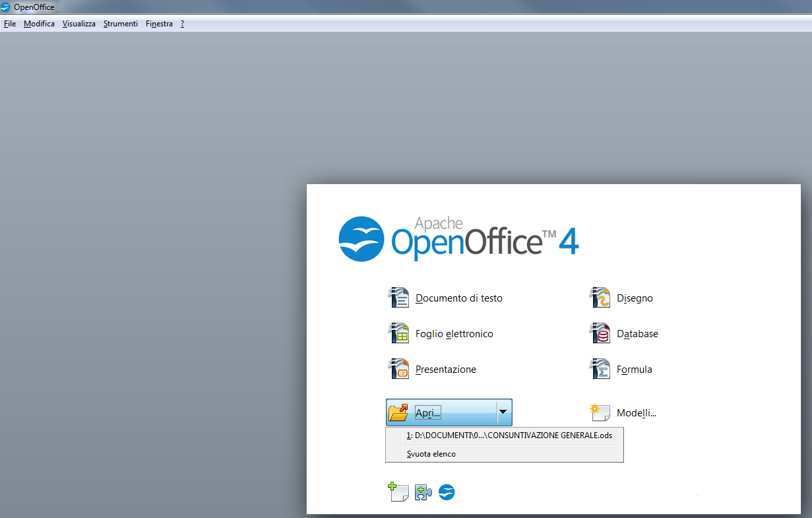
Task: Start a new Presentazione
Action: pos(446,370)
